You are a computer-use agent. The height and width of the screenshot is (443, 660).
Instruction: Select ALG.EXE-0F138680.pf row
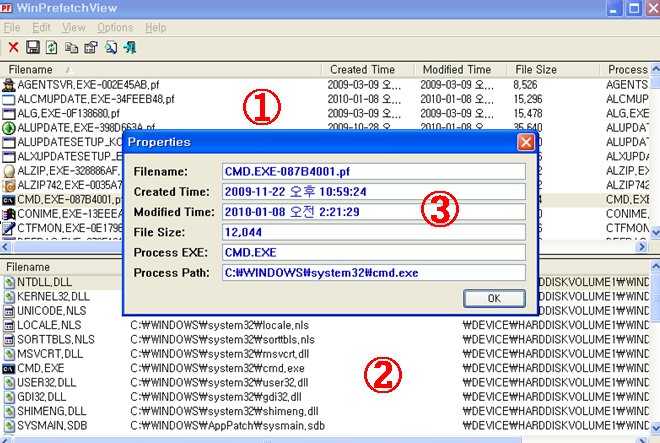(x=324, y=114)
